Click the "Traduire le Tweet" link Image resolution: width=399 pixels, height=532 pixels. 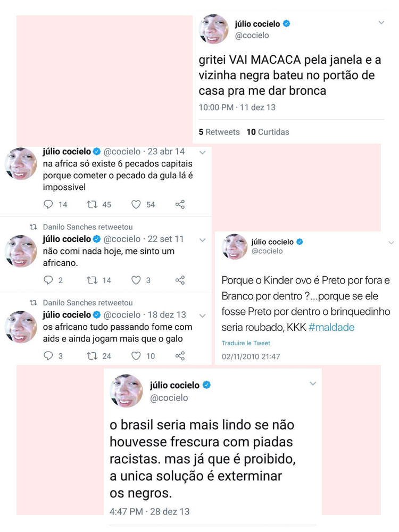coord(246,343)
